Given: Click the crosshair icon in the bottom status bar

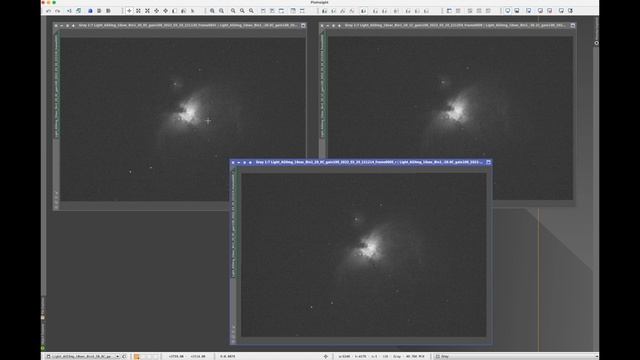Looking at the screenshot, I should pos(326,356).
